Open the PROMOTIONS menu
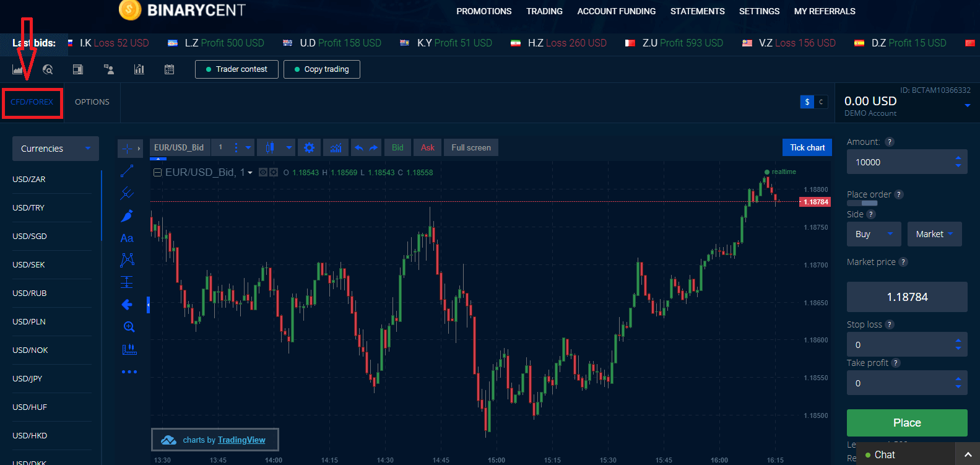 pos(484,11)
